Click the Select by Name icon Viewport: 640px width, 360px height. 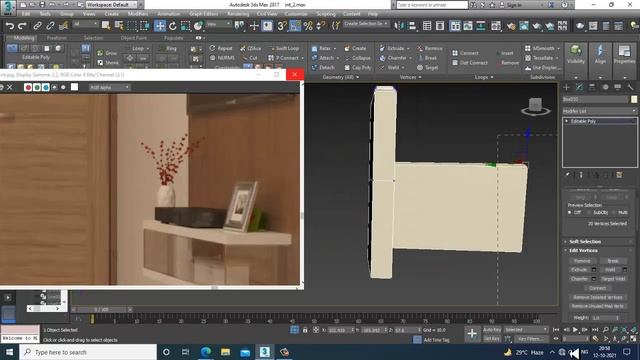[119, 26]
